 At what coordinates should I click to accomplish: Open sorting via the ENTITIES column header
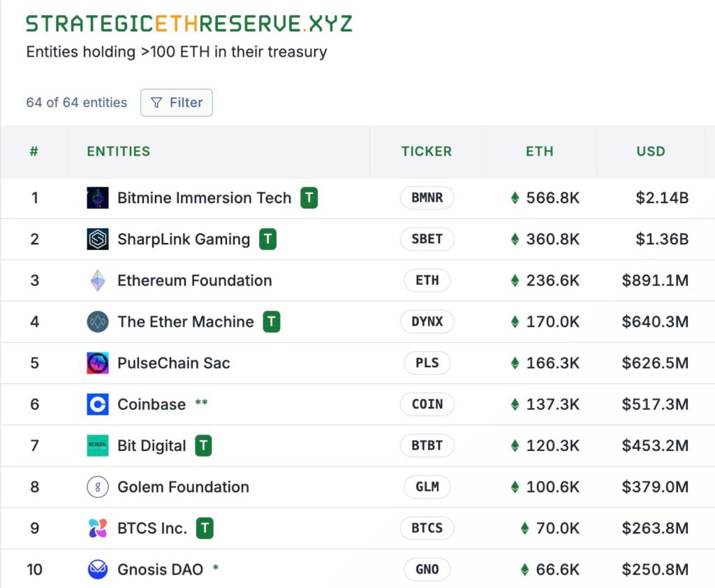(118, 152)
